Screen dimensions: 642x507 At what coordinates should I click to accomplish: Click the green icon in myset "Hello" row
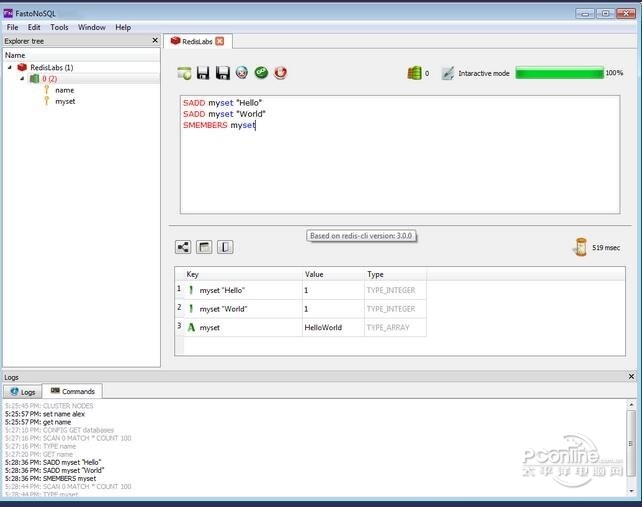point(191,290)
